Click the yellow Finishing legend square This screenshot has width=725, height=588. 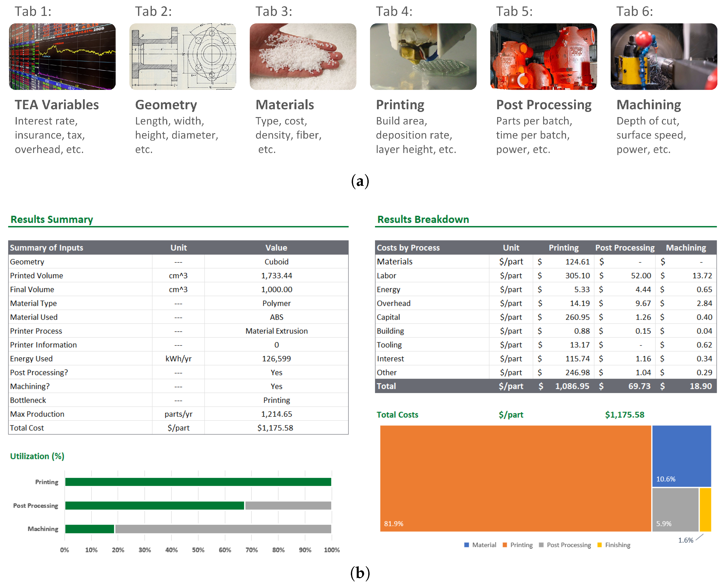coord(599,545)
